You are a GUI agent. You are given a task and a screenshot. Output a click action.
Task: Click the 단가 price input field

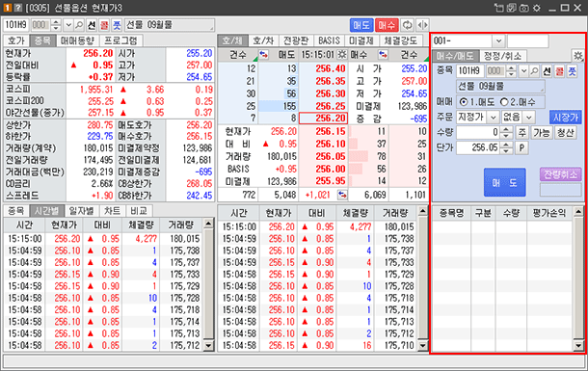(x=478, y=147)
